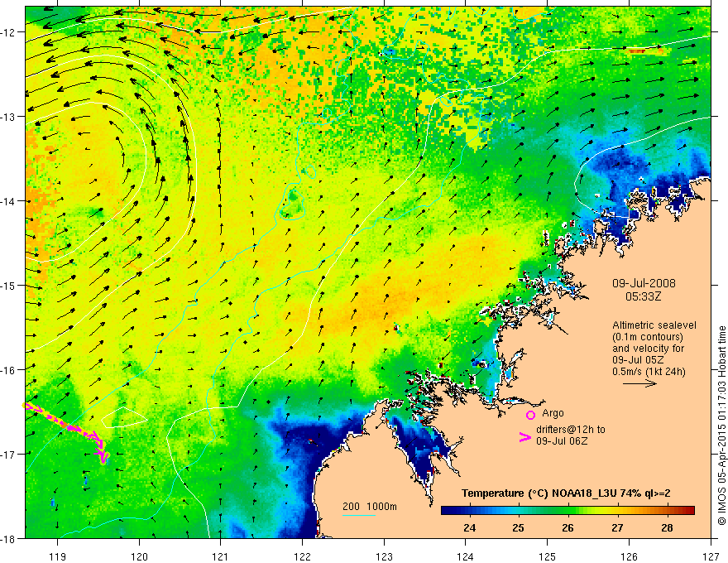728x563 pixels.
Task: Click the colour bar tick label 26
Action: pyautogui.click(x=568, y=528)
